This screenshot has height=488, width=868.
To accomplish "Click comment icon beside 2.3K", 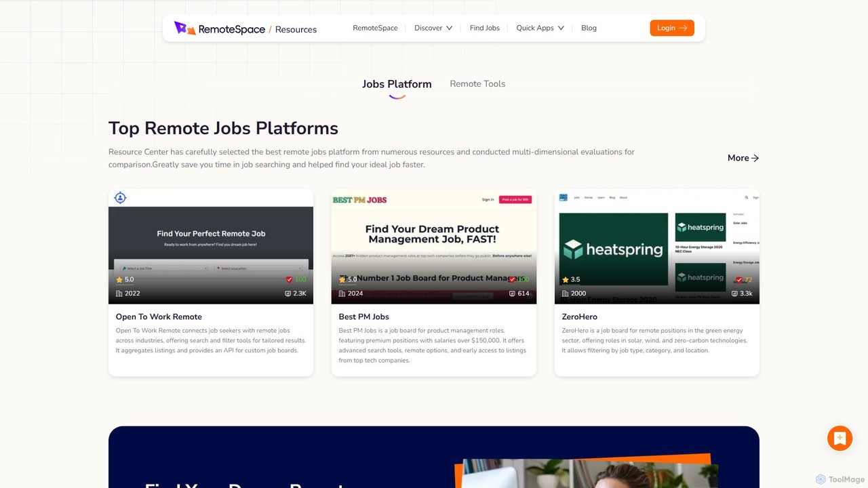I will click(288, 293).
